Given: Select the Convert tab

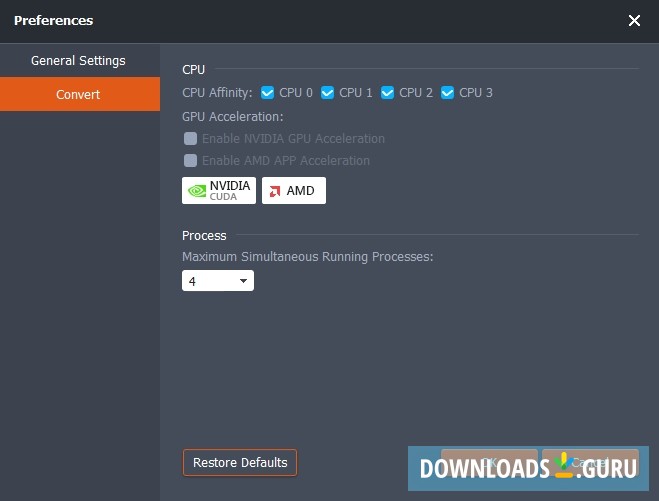Looking at the screenshot, I should point(79,94).
